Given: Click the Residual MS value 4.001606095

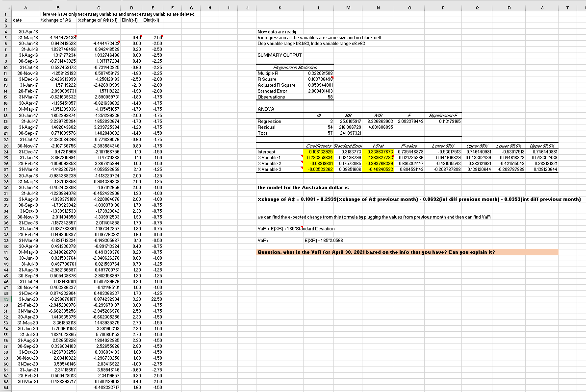Looking at the screenshot, I should tap(378, 127).
